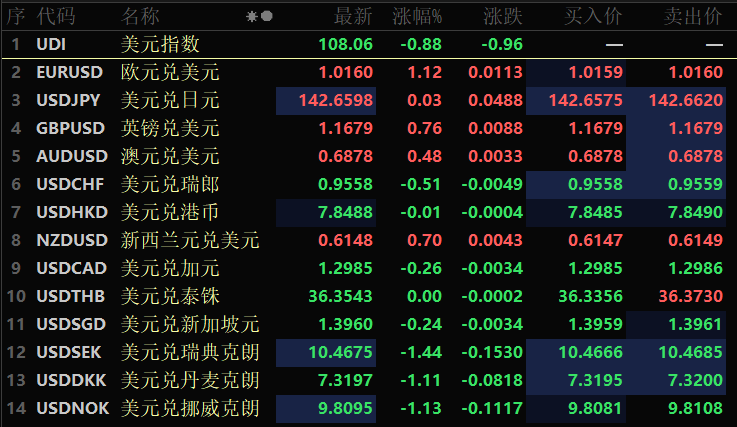Select 新西兰元兑美元 name cell
This screenshot has width=737, height=427.
(x=190, y=241)
